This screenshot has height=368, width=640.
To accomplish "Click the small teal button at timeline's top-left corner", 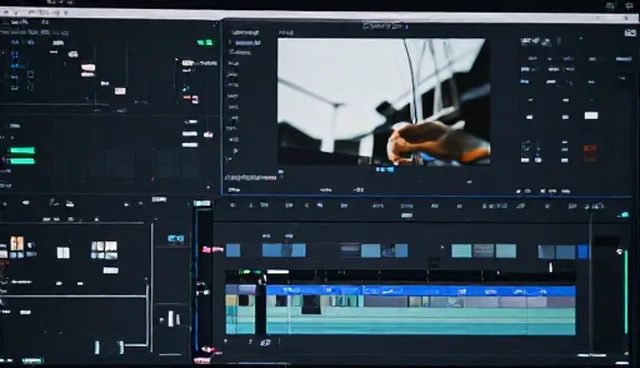I will pyautogui.click(x=202, y=203).
